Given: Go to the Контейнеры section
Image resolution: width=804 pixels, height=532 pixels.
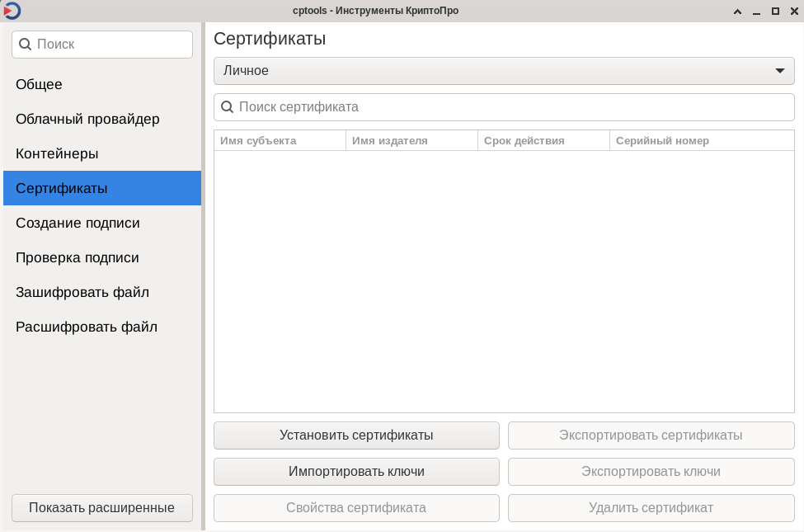Looking at the screenshot, I should 102,153.
